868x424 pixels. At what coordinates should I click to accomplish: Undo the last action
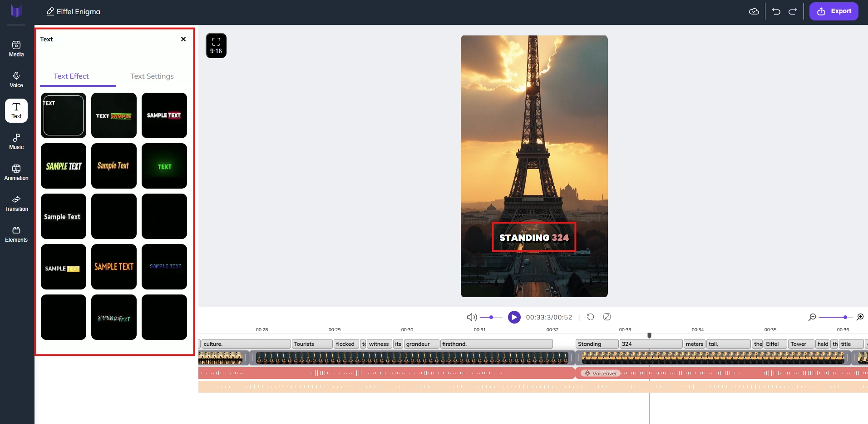click(x=776, y=11)
